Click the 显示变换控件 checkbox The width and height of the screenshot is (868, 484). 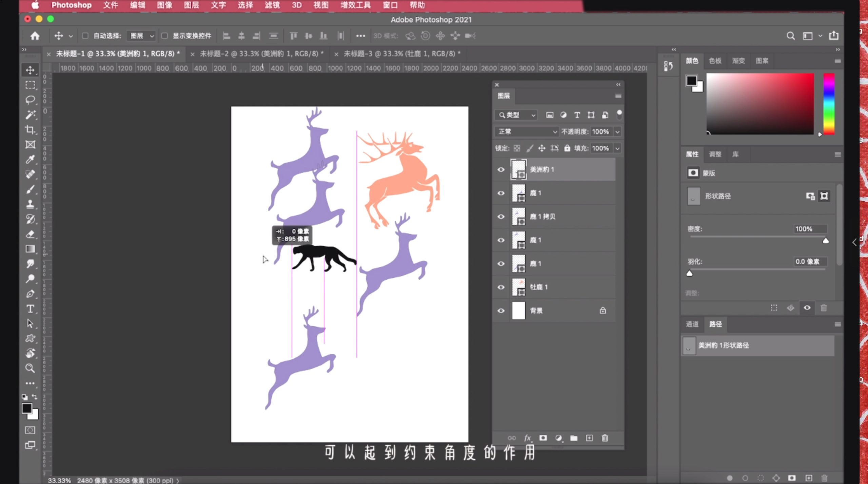[165, 36]
